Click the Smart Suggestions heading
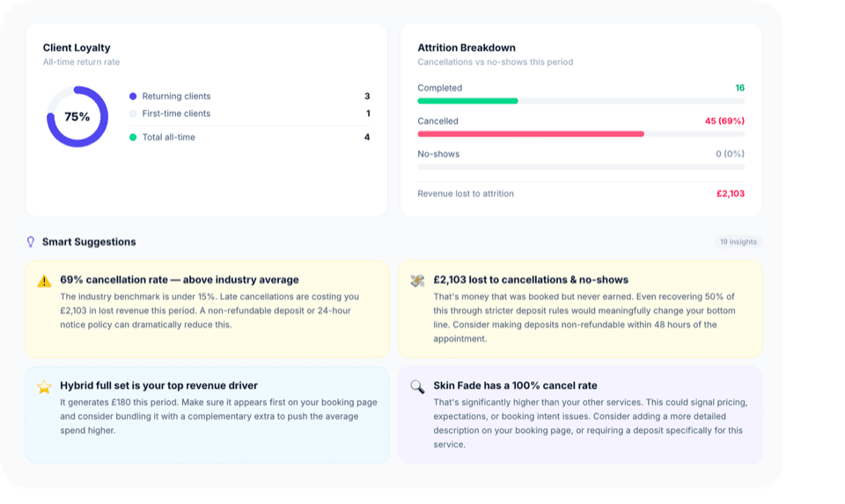Screen dimensions: 845x504 click(x=89, y=242)
